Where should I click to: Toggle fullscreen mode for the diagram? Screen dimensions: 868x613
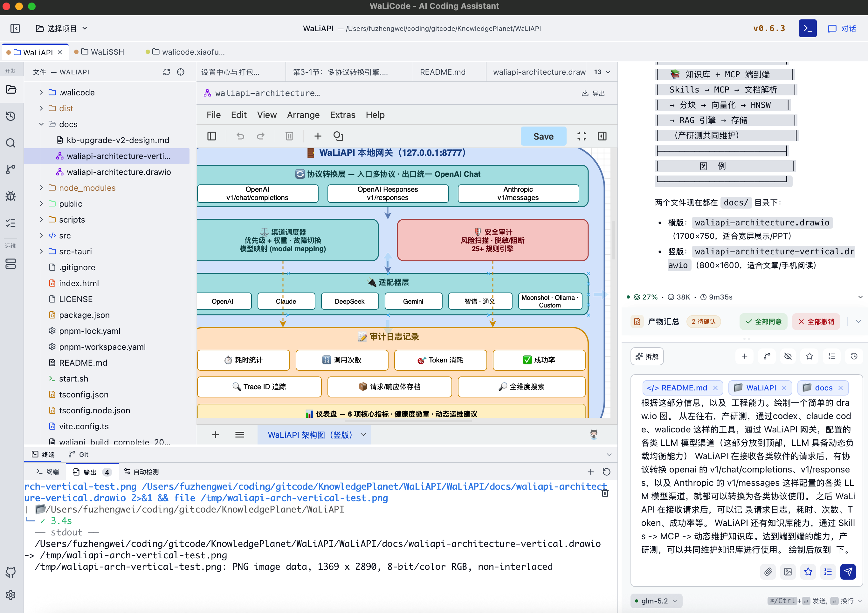(582, 136)
